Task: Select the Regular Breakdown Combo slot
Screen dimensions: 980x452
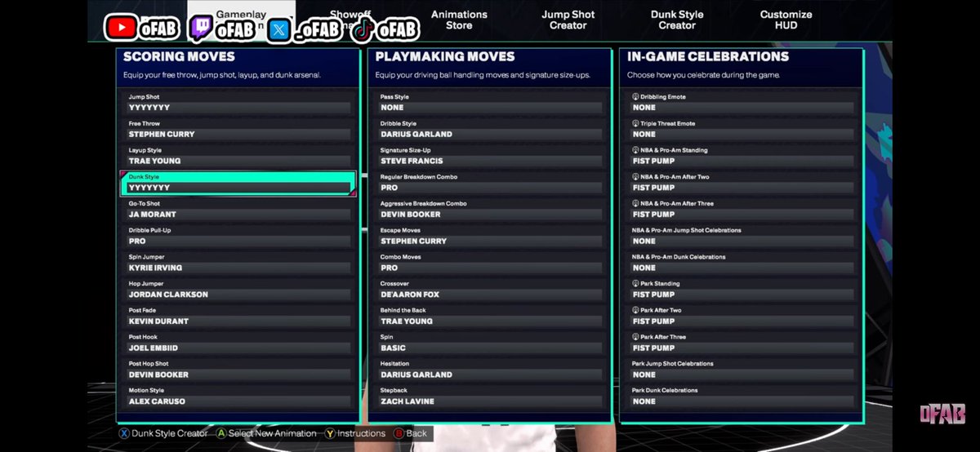Action: point(490,183)
